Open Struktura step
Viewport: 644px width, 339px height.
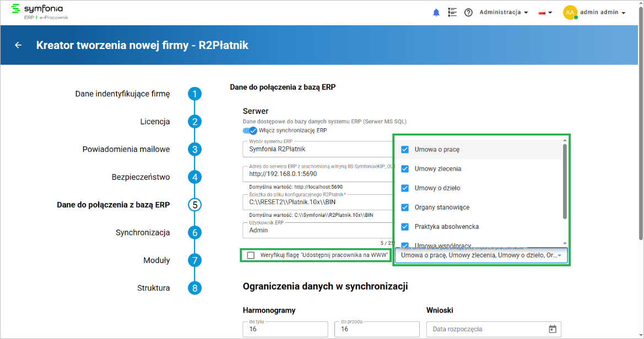click(153, 288)
